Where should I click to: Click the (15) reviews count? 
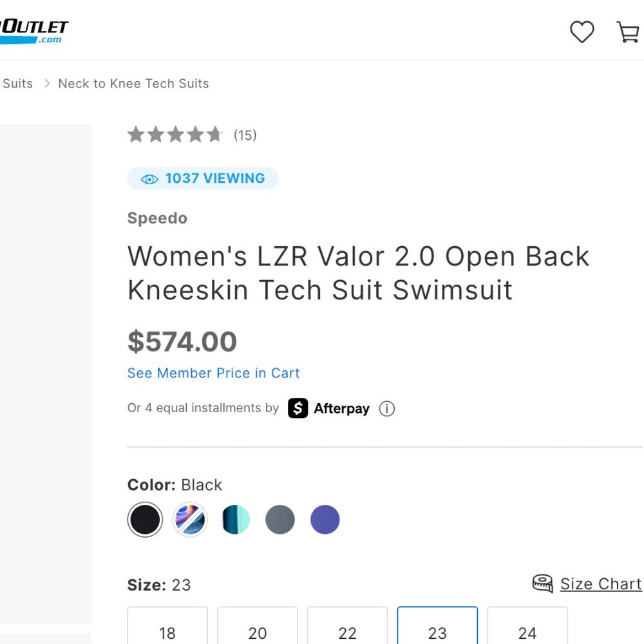tap(245, 135)
